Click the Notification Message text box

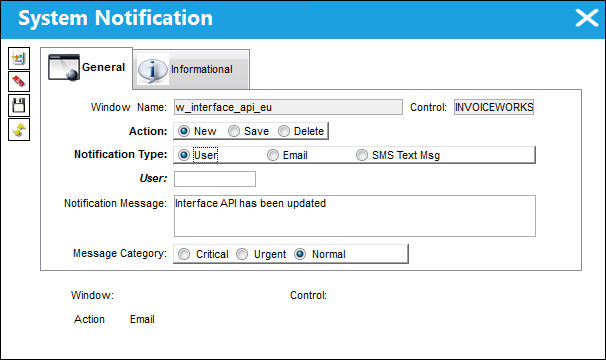pyautogui.click(x=355, y=216)
